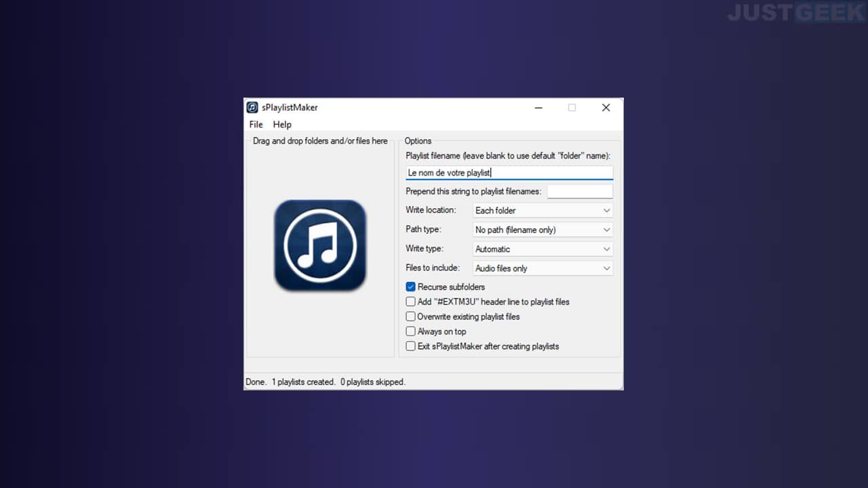
Task: Expand the Files to include dropdown
Action: [542, 268]
